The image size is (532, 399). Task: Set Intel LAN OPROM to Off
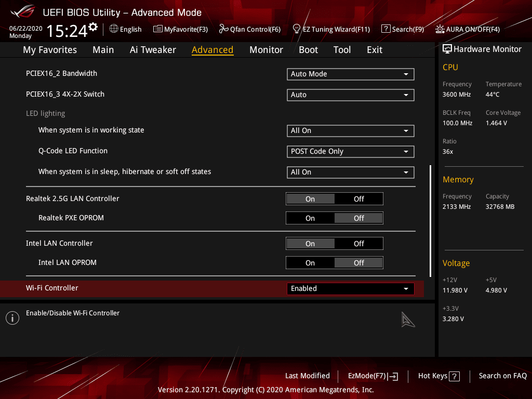358,263
